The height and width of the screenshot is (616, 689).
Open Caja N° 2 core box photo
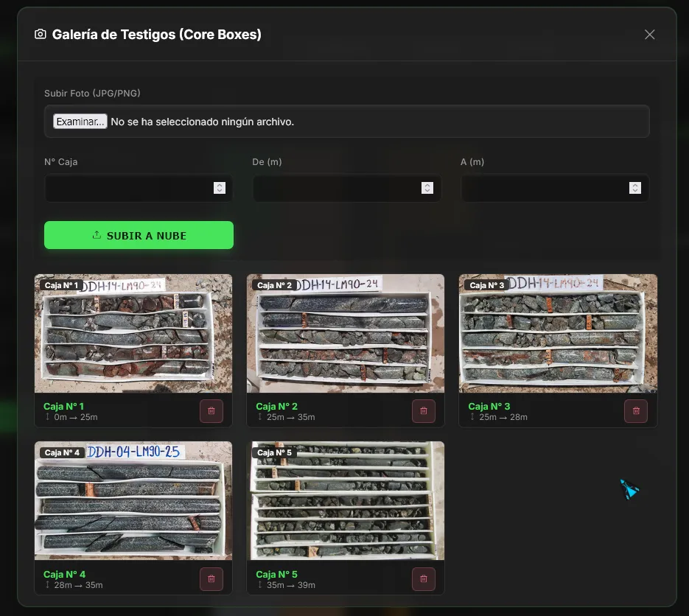(x=346, y=334)
